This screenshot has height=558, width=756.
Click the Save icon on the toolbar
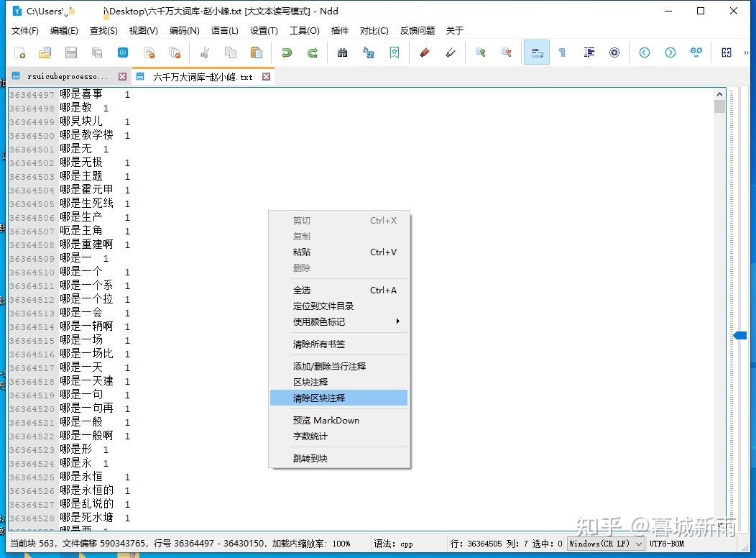pyautogui.click(x=72, y=53)
